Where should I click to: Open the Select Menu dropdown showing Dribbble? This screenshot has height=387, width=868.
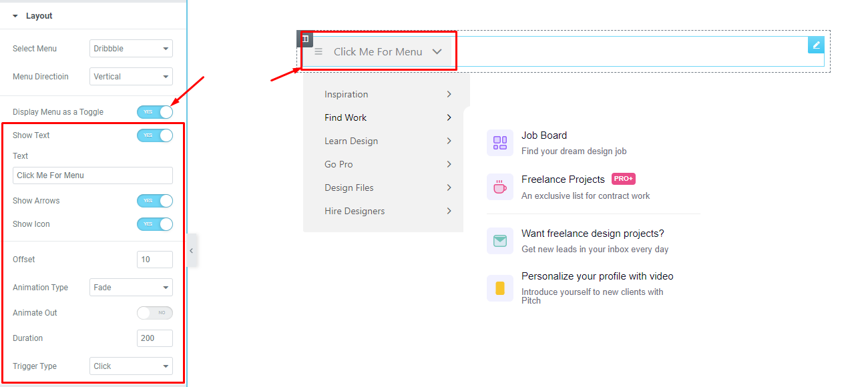tap(131, 48)
